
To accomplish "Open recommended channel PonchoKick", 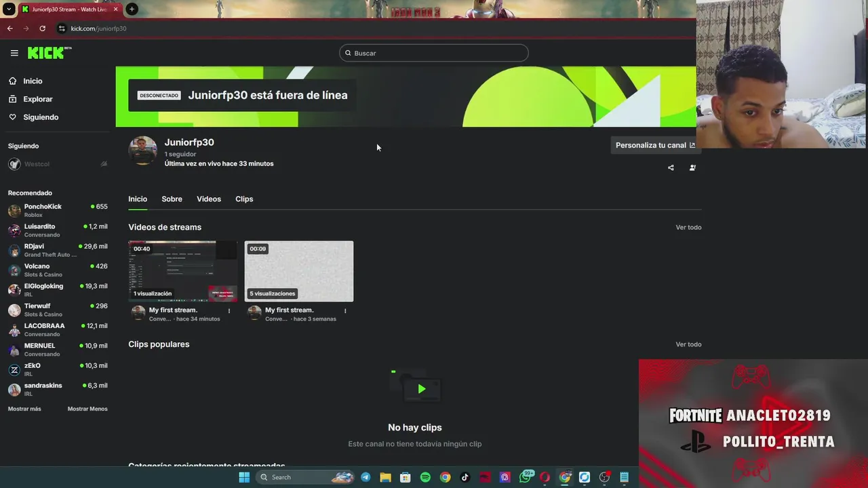I will click(58, 210).
